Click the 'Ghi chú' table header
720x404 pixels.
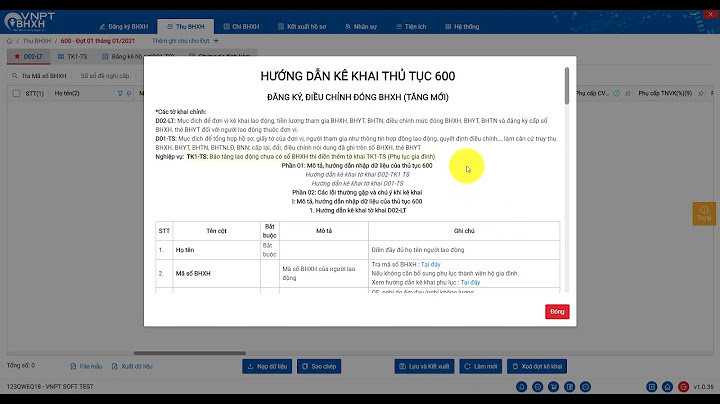[x=464, y=231]
